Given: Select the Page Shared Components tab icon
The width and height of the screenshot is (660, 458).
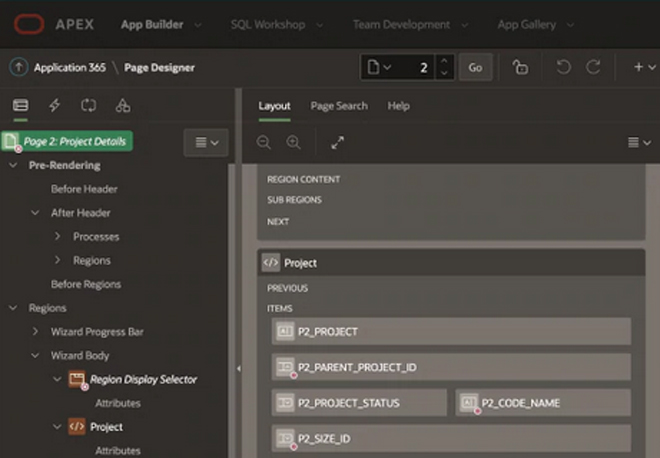Looking at the screenshot, I should pos(122,105).
